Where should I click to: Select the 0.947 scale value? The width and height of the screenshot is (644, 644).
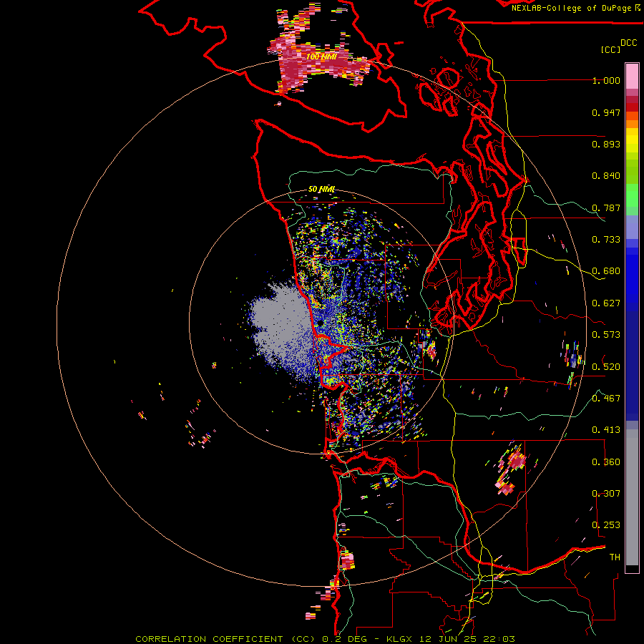pyautogui.click(x=606, y=112)
